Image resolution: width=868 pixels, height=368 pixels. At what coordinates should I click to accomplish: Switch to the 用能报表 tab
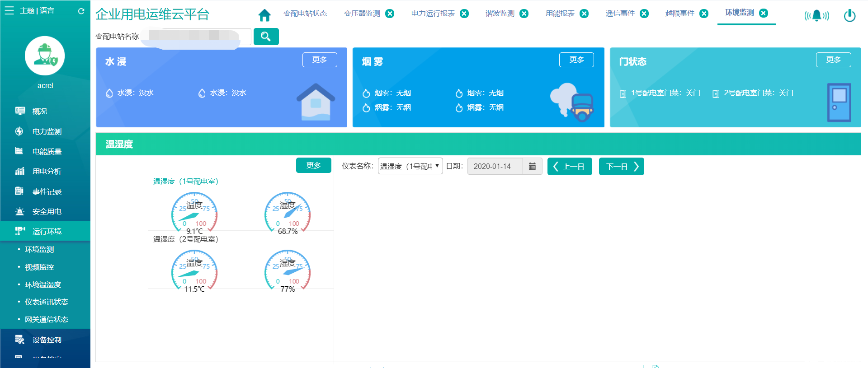[560, 14]
